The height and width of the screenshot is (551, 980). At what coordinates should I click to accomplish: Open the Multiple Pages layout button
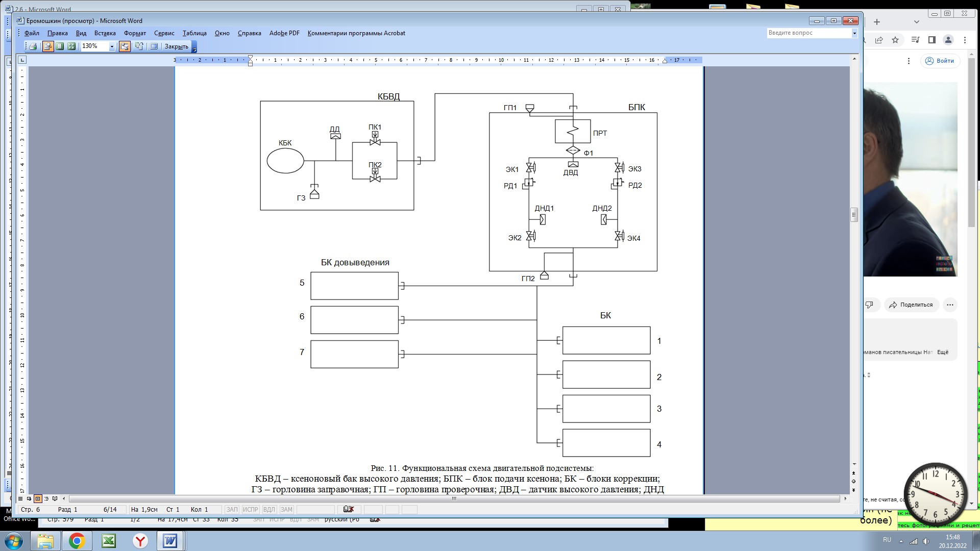(x=71, y=46)
